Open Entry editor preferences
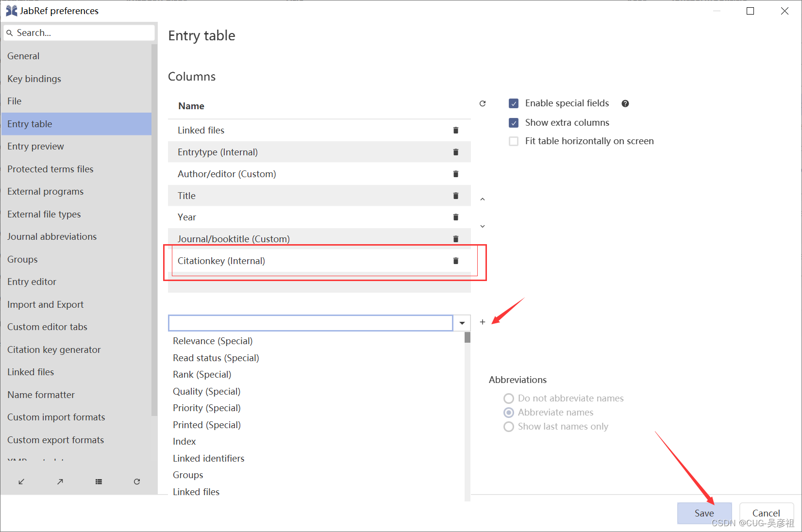 click(x=76, y=282)
